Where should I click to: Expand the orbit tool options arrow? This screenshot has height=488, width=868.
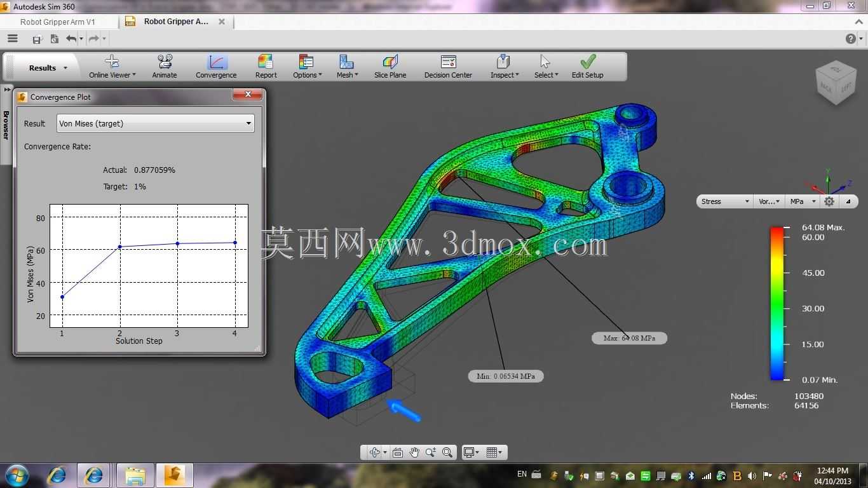tap(384, 453)
